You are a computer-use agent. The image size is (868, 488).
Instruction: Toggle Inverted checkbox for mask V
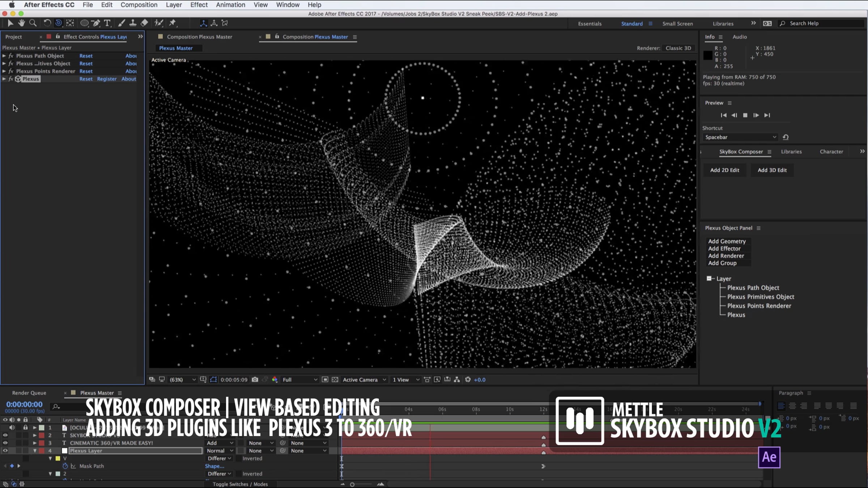click(x=239, y=458)
